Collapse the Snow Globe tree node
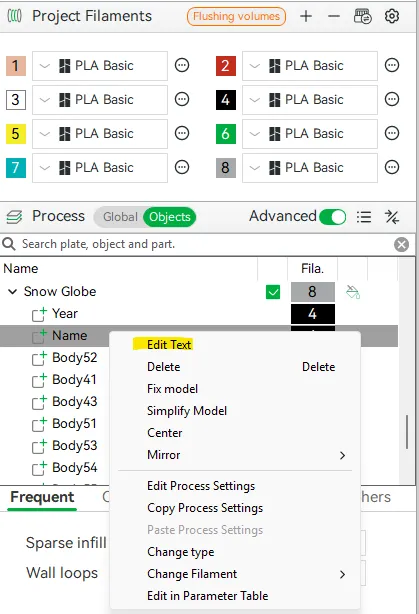Image resolution: width=419 pixels, height=614 pixels. [13, 292]
